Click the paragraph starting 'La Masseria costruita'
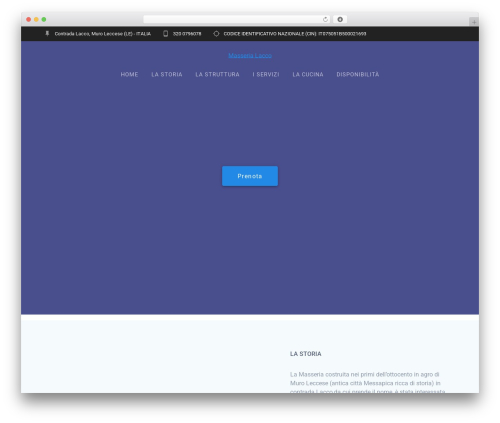Screen dimensions: 500x423 367,383
